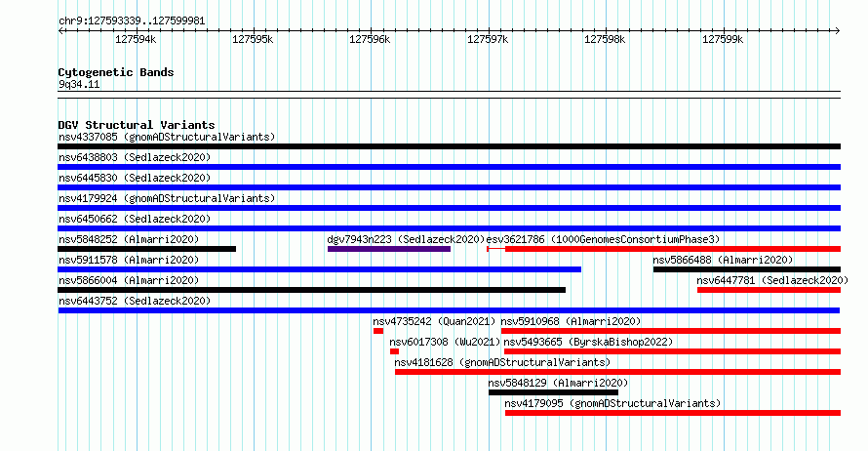Open nsv5848252 (Almarri2020) label

tap(129, 239)
